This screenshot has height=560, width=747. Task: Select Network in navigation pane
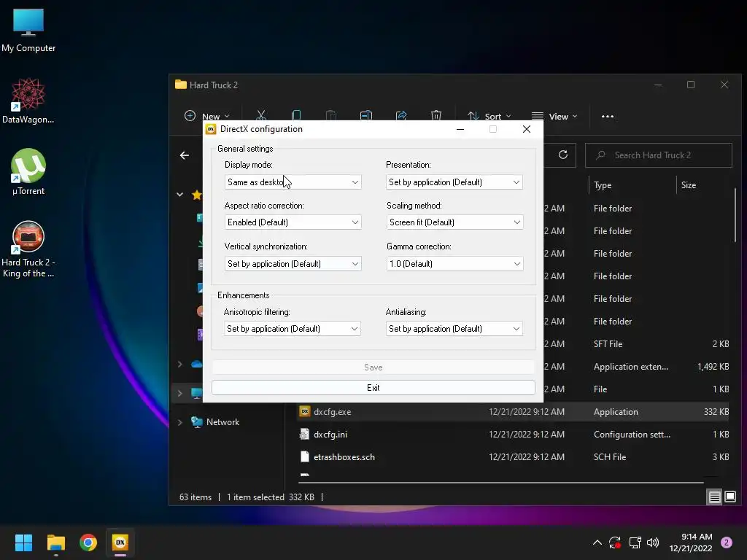coord(222,422)
